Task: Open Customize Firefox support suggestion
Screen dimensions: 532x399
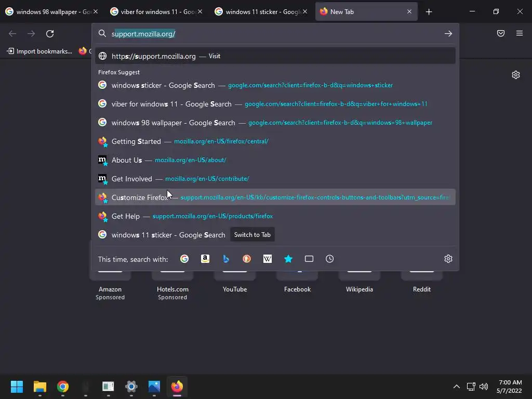Action: point(275,197)
